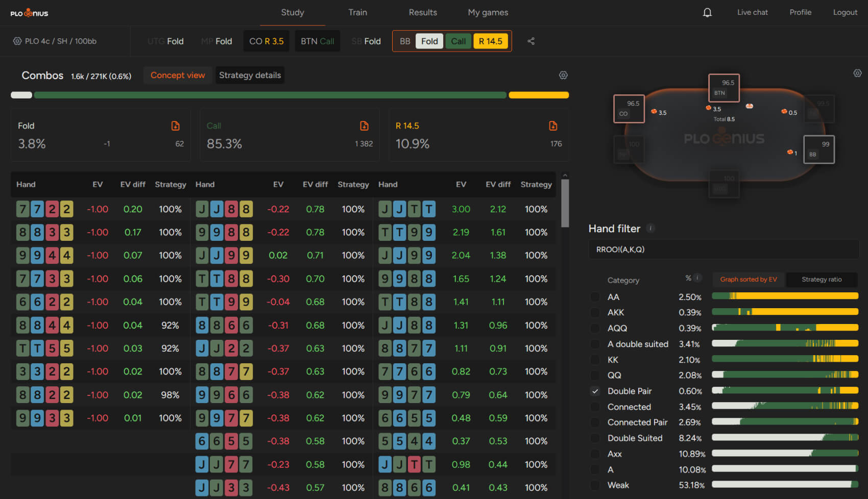Tick the Connected Pair category checkbox
868x499 pixels.
pyautogui.click(x=595, y=422)
